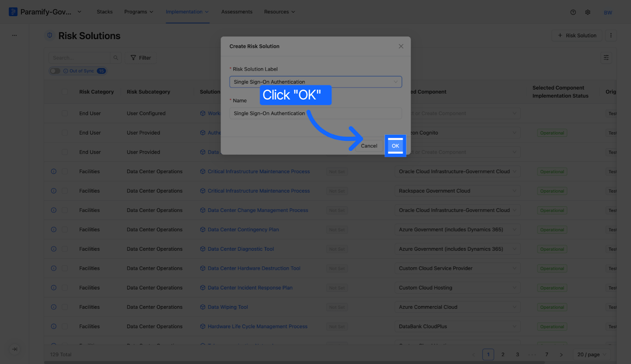Open the Stacks menu
This screenshot has width=631, height=364.
tap(105, 12)
